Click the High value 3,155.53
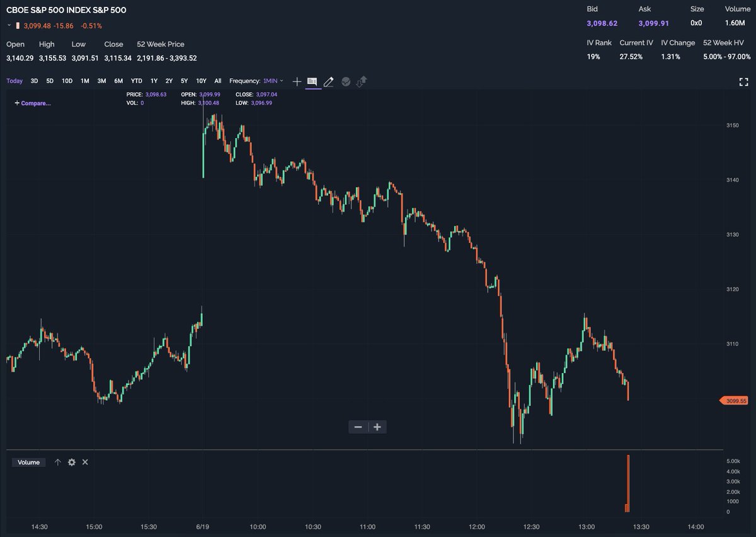 tap(52, 58)
